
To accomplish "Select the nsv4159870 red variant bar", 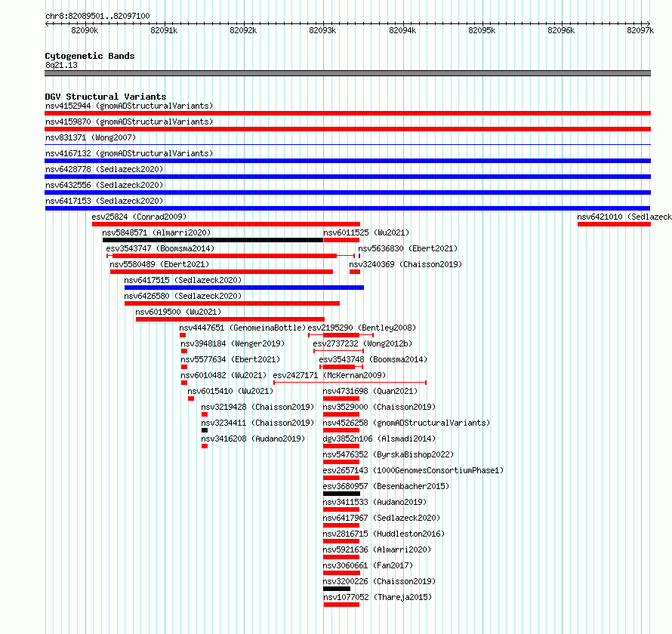I will [x=347, y=129].
